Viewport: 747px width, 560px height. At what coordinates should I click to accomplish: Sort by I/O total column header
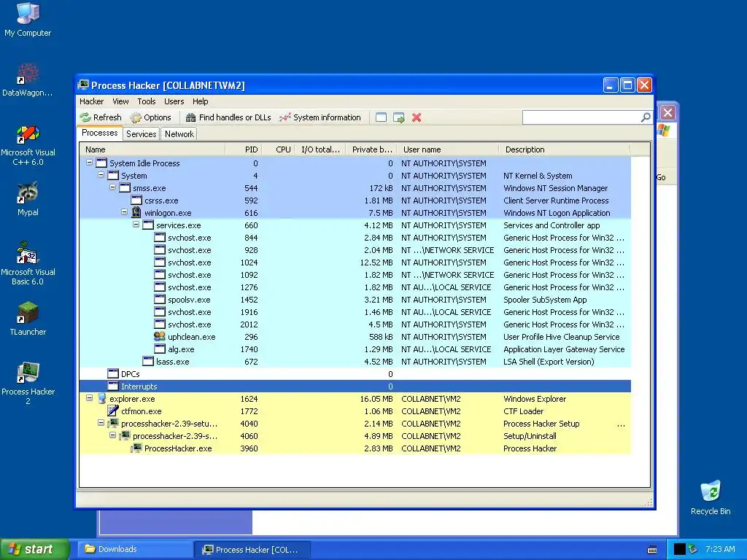pos(320,149)
